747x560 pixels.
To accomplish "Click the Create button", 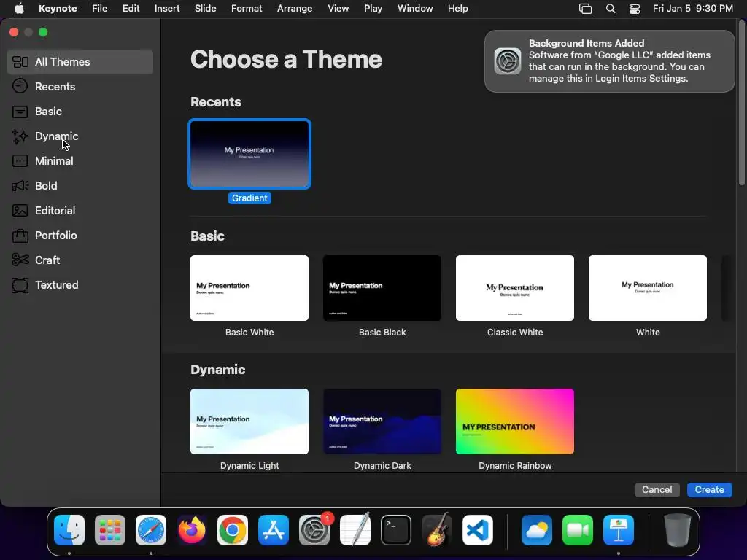I will click(x=709, y=489).
